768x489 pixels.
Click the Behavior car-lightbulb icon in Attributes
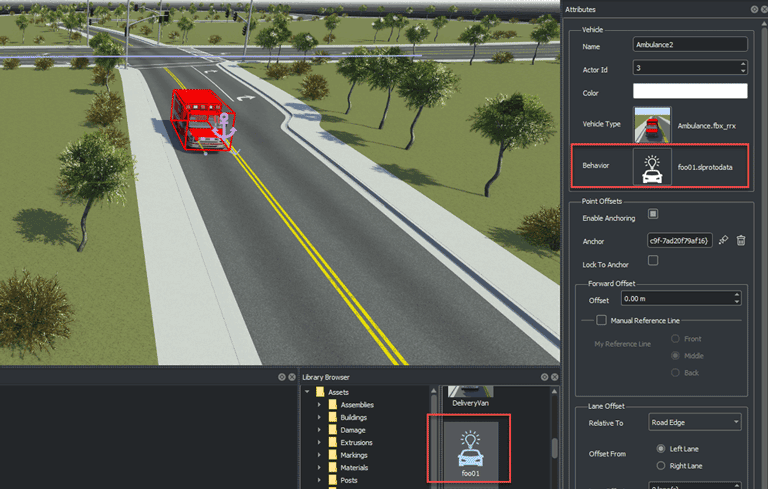(652, 167)
